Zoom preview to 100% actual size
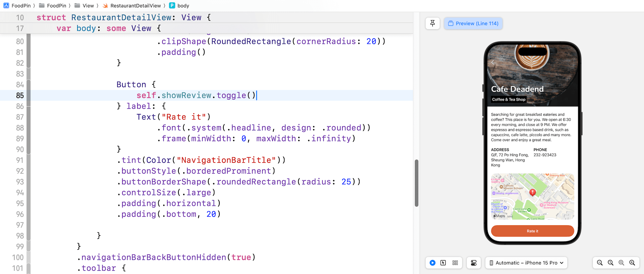Screen dimensions: 644x274 click(610, 263)
